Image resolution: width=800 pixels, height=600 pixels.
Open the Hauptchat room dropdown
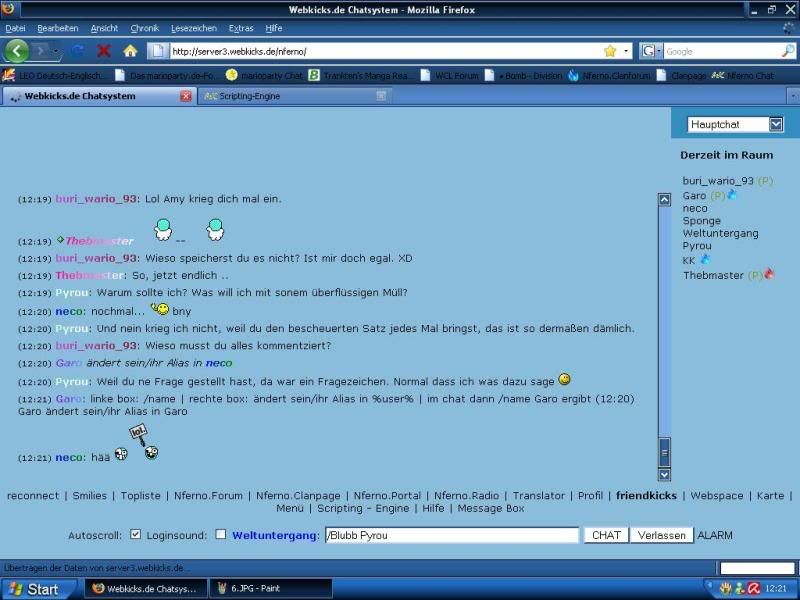tap(776, 124)
